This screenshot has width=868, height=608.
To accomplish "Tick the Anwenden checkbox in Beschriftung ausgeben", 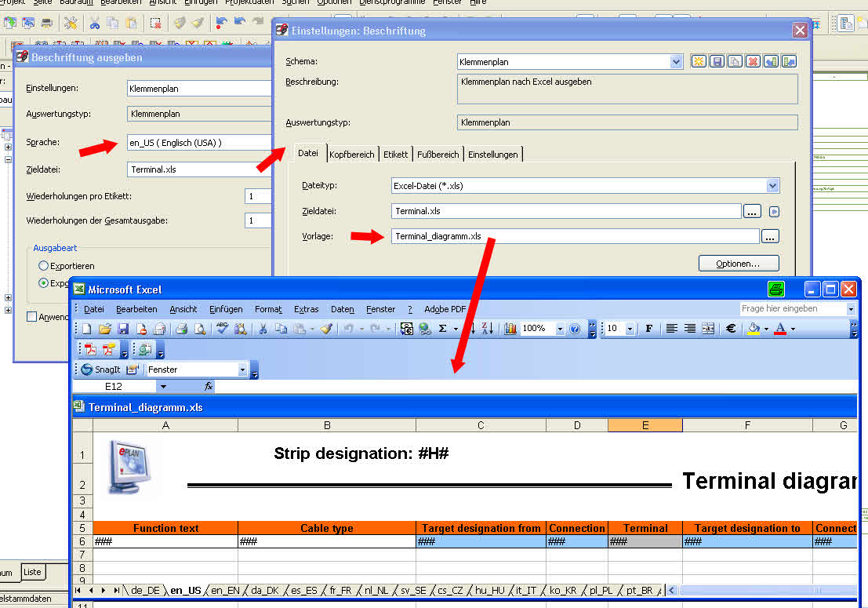I will (x=31, y=317).
